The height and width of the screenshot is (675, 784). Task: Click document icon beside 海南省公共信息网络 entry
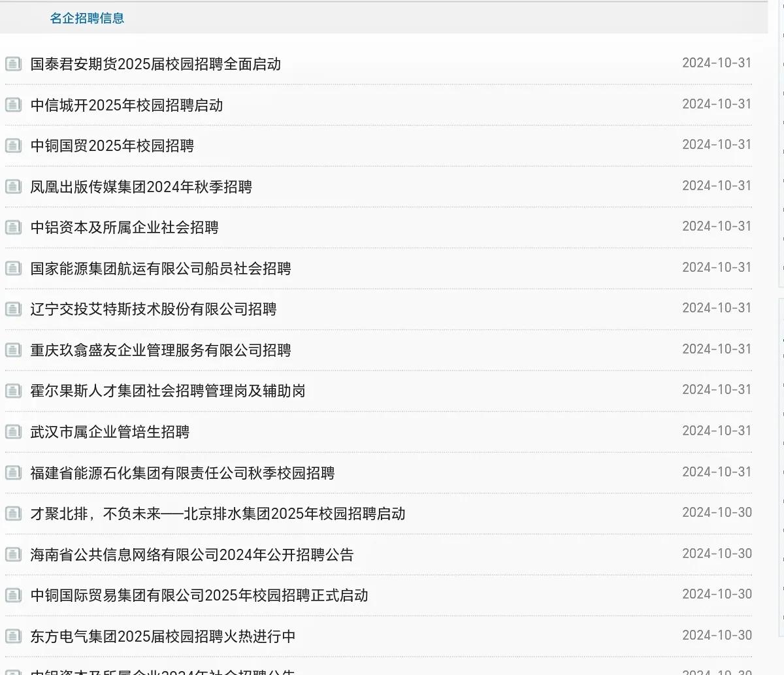click(x=13, y=554)
